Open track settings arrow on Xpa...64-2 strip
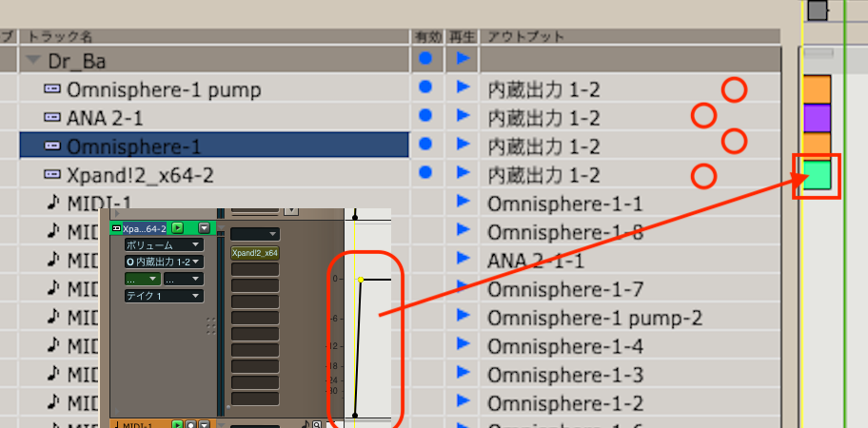Image resolution: width=868 pixels, height=428 pixels. tap(205, 227)
